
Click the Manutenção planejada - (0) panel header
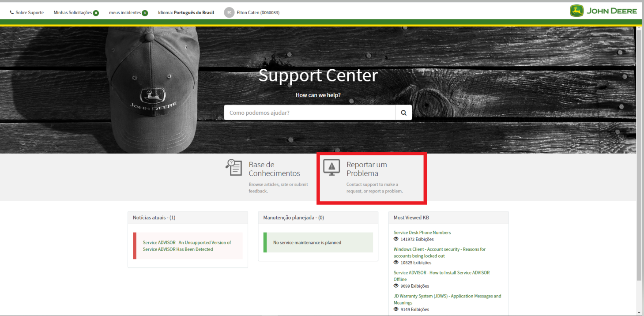click(x=318, y=218)
